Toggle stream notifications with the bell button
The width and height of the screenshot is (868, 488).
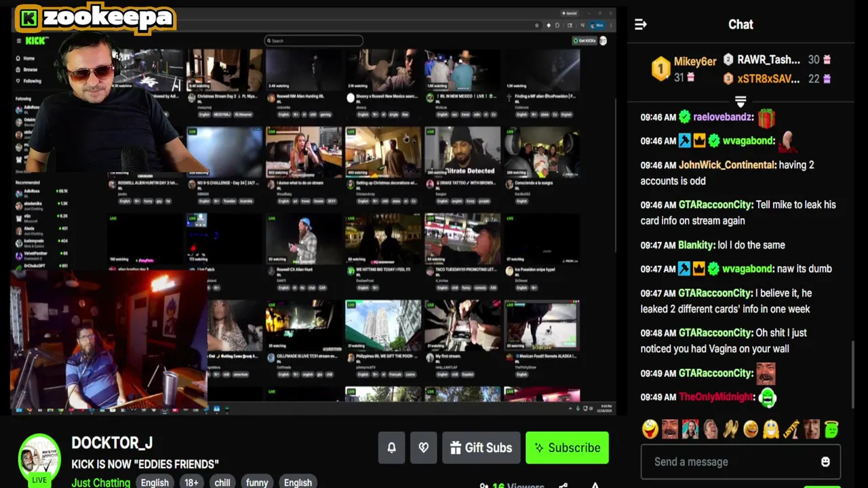pos(391,448)
